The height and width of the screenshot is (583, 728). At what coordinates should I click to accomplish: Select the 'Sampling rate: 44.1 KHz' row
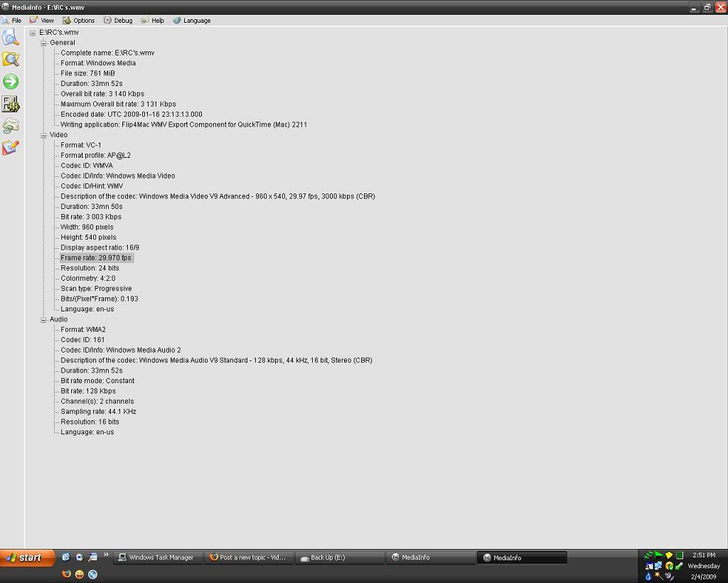[x=98, y=411]
